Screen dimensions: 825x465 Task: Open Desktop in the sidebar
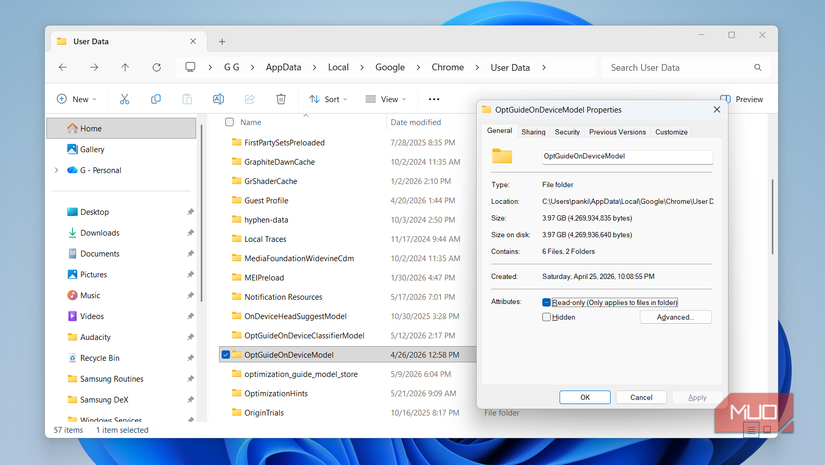coord(94,212)
